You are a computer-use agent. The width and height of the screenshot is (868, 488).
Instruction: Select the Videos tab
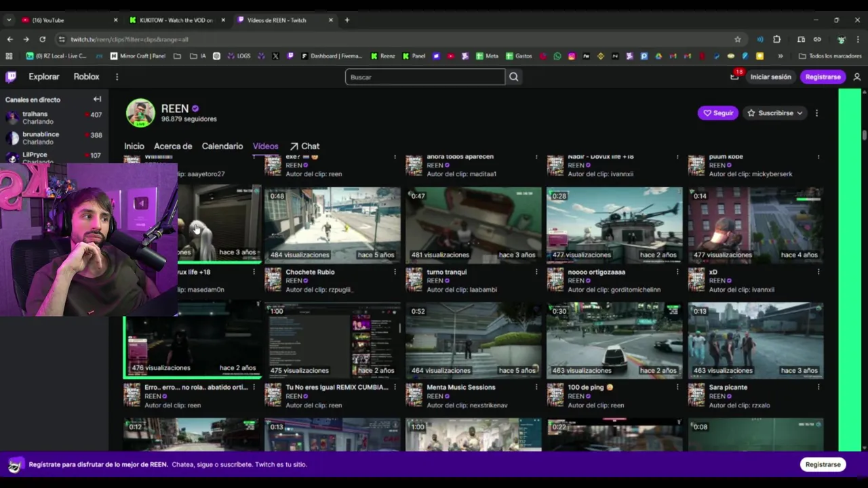tap(266, 146)
